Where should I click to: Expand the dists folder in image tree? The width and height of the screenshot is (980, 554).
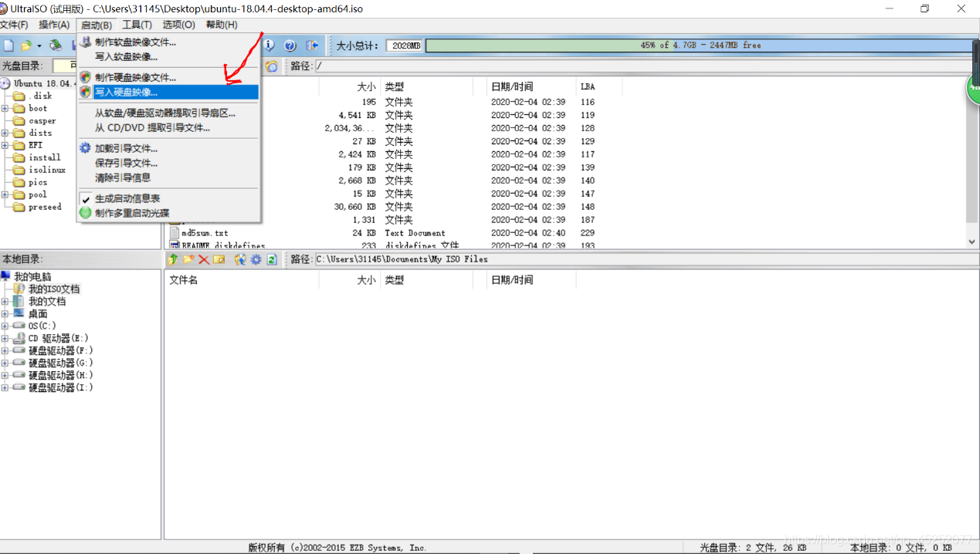coord(5,133)
